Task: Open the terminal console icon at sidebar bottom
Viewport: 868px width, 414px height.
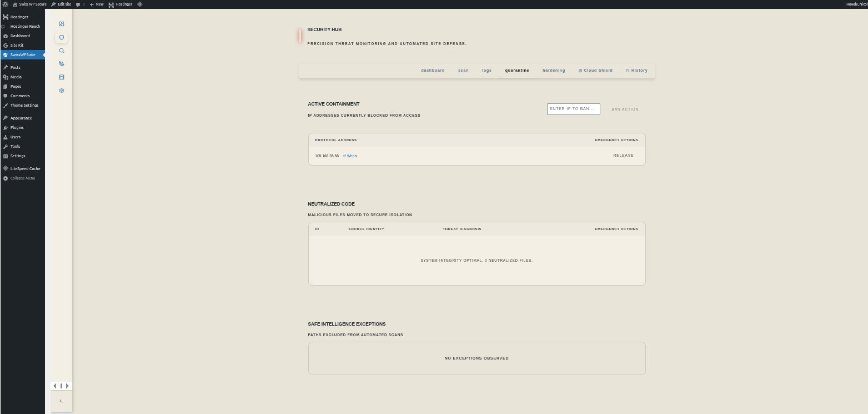Action: click(61, 401)
